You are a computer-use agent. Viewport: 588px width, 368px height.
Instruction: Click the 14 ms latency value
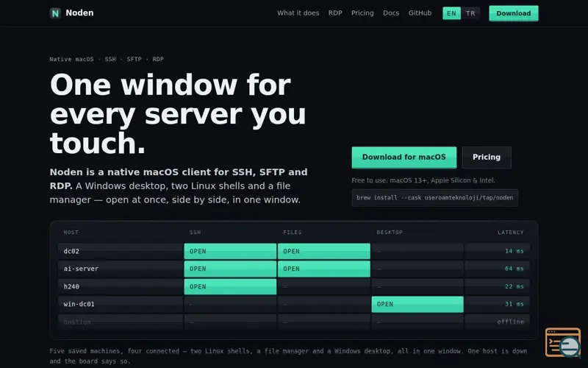click(x=514, y=251)
